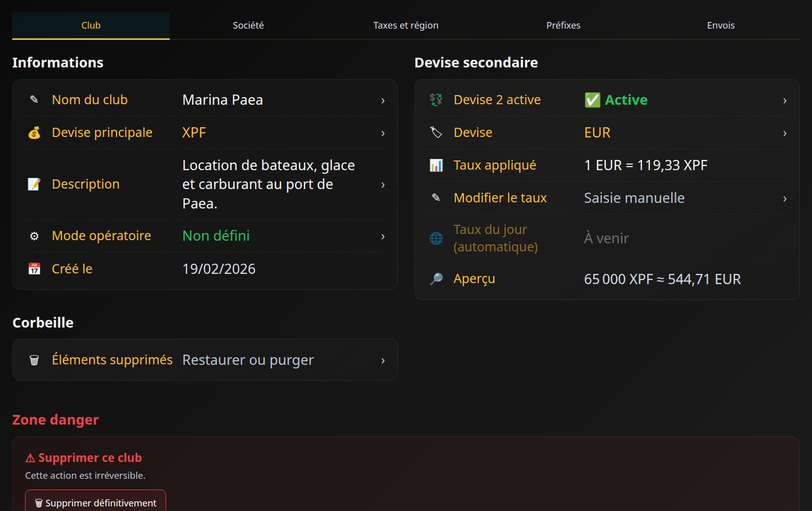
Task: Click the preview 65 000 XPF ≈ 544,71 EUR
Action: point(662,279)
